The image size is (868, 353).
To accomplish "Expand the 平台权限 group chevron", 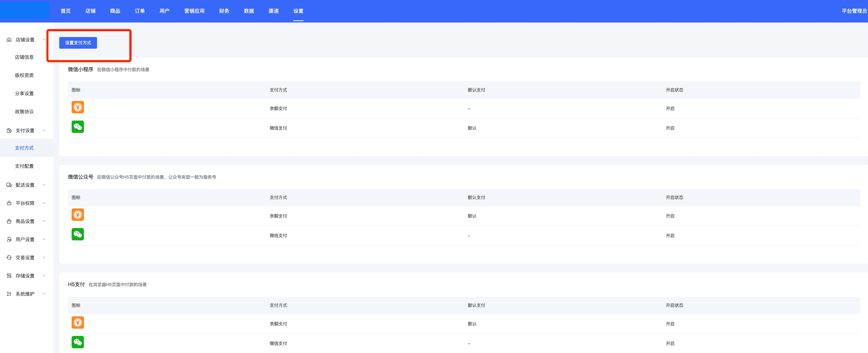I will [x=44, y=203].
